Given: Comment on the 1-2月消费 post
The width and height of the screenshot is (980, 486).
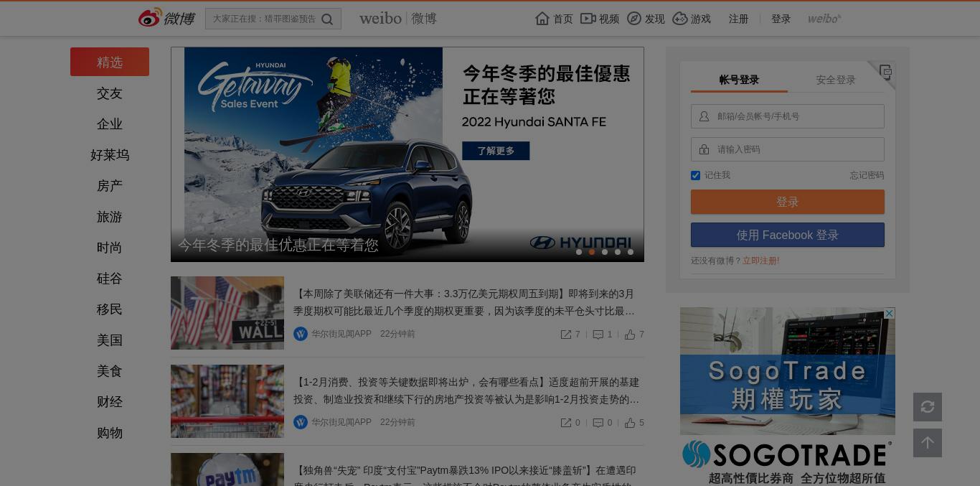Looking at the screenshot, I should [603, 423].
